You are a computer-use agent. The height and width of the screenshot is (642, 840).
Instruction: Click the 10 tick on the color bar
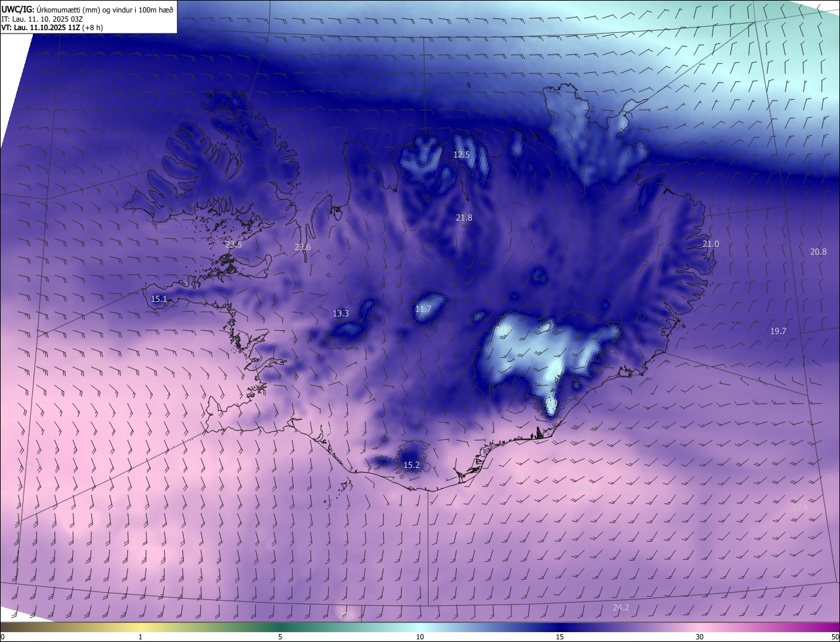tap(420, 637)
